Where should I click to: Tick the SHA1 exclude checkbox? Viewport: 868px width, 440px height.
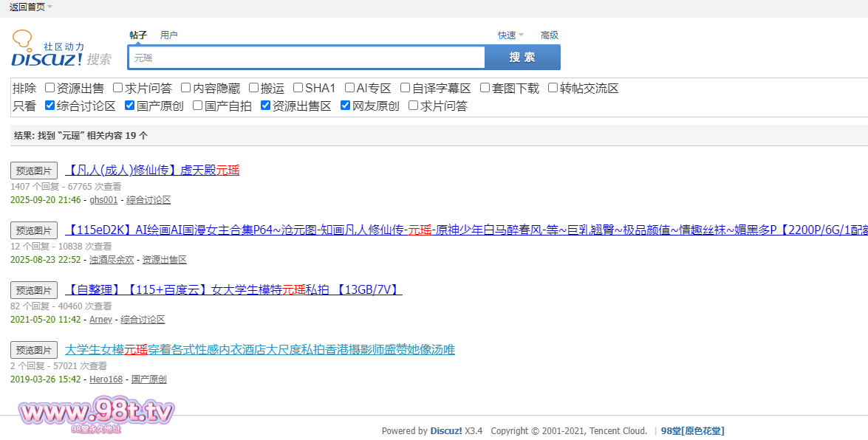[298, 88]
